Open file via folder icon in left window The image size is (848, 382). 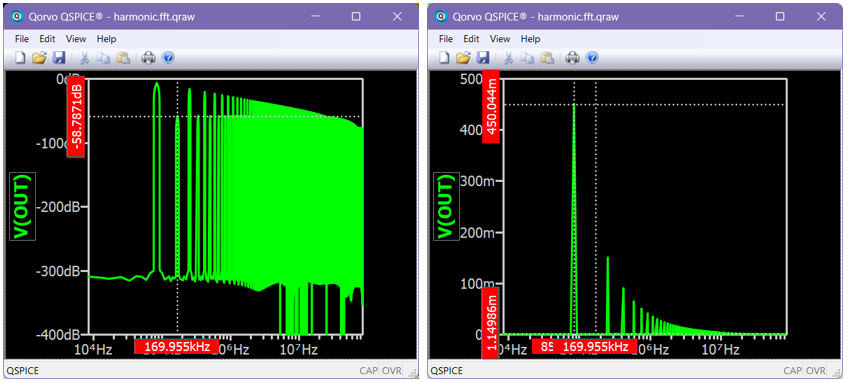coord(39,57)
